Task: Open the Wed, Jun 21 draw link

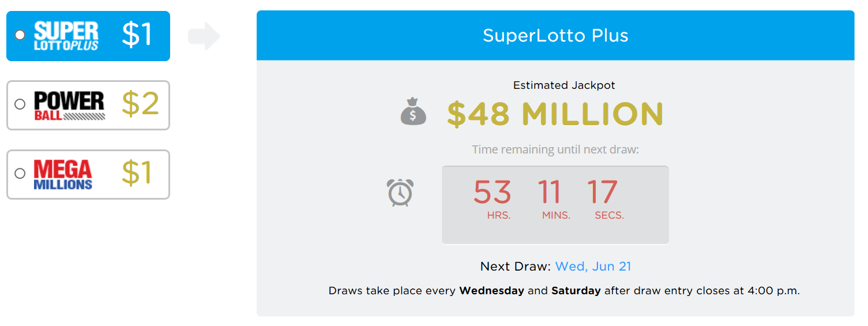Action: 593,267
